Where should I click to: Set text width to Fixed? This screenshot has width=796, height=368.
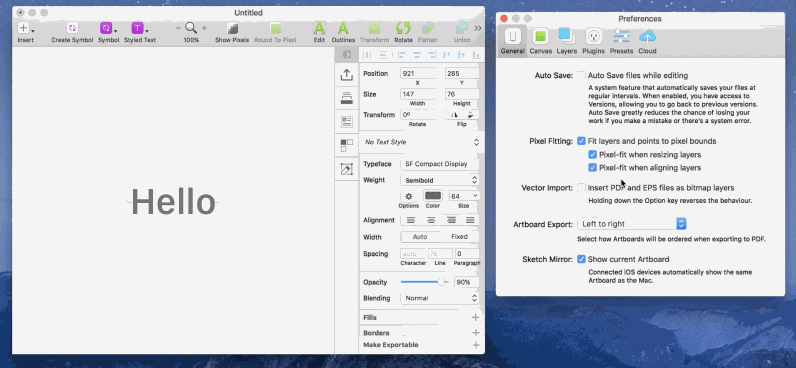pyautogui.click(x=459, y=237)
